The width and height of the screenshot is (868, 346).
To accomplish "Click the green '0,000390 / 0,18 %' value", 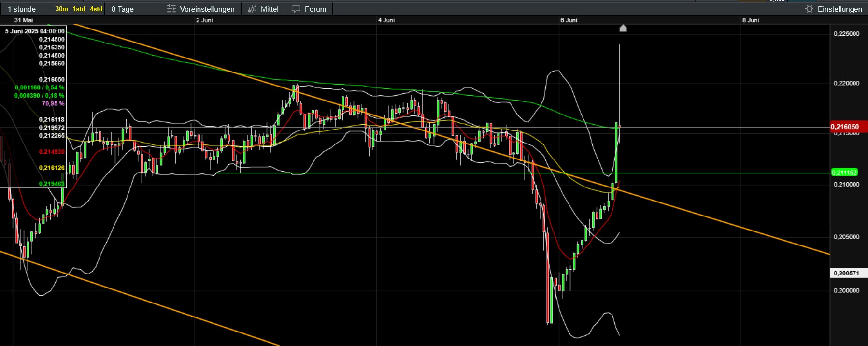I will [x=40, y=96].
